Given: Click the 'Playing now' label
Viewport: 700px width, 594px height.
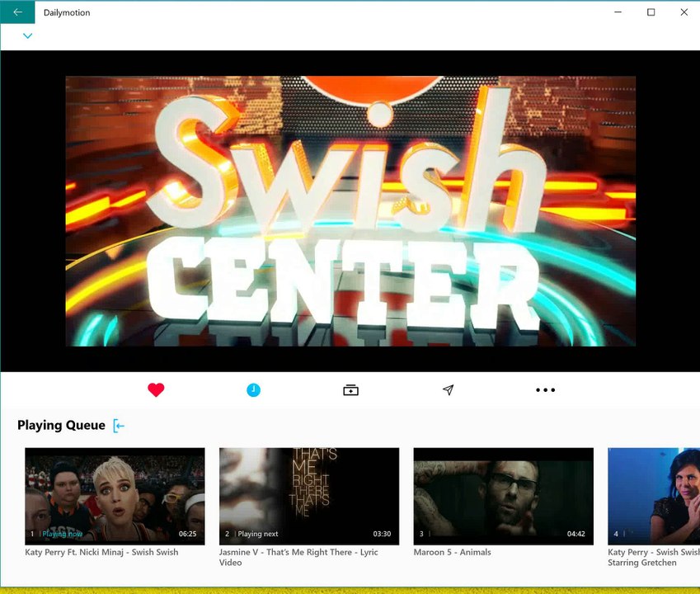Looking at the screenshot, I should (62, 534).
